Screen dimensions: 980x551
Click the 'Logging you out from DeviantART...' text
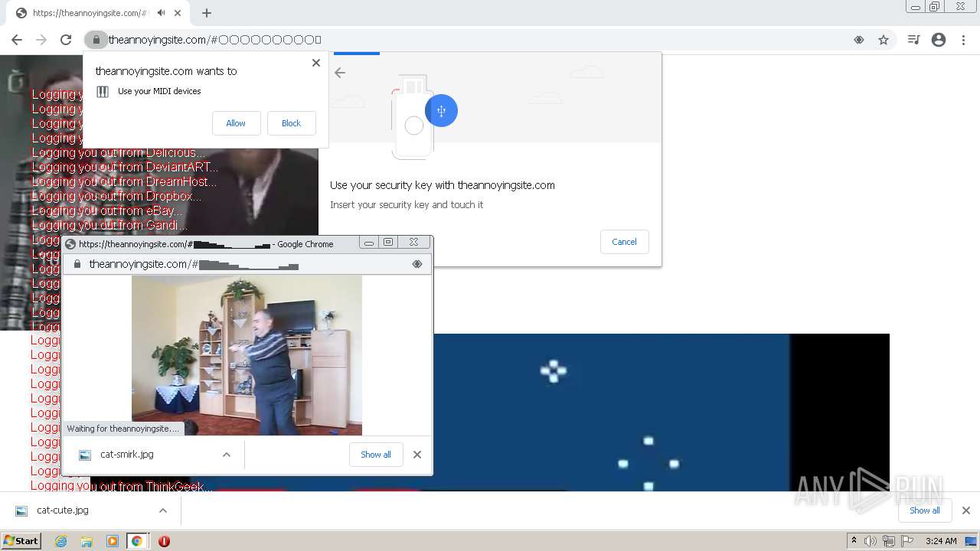[x=125, y=167]
